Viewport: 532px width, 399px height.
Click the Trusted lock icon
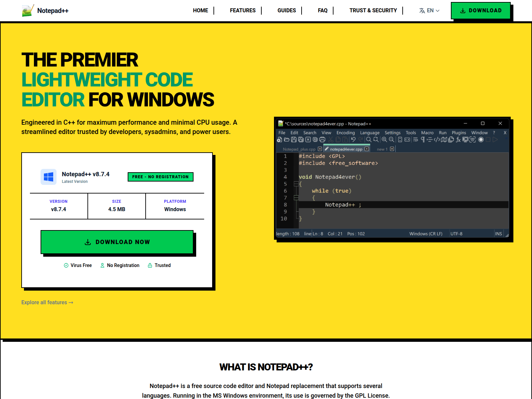point(150,265)
